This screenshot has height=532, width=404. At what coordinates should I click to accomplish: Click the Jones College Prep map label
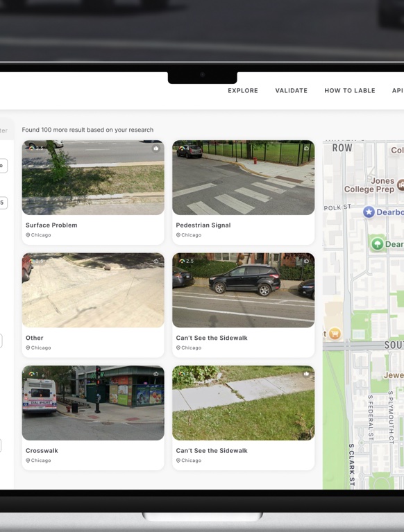point(369,185)
